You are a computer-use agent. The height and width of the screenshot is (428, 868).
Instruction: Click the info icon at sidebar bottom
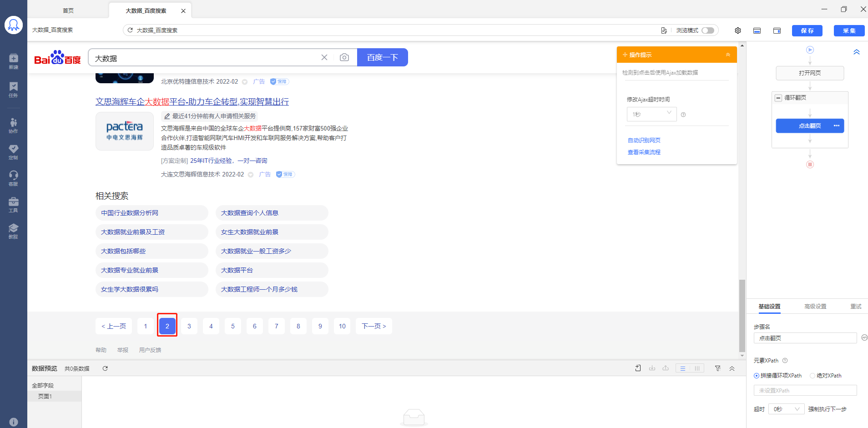pos(14,422)
